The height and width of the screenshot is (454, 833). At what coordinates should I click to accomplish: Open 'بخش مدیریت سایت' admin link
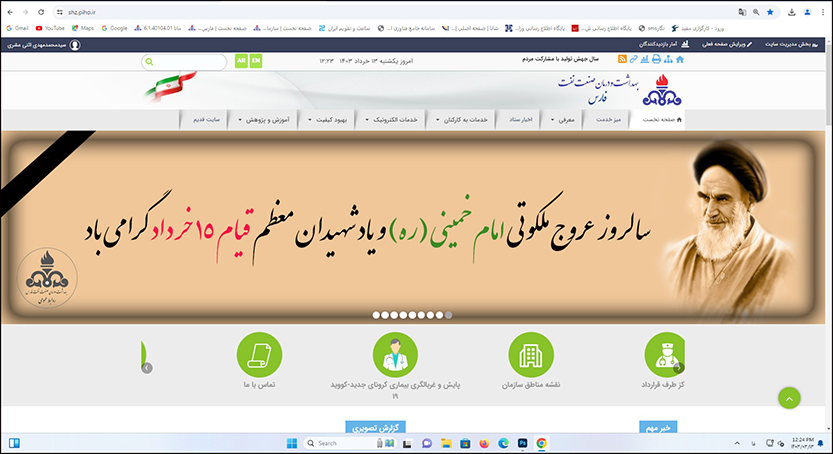tap(792, 45)
